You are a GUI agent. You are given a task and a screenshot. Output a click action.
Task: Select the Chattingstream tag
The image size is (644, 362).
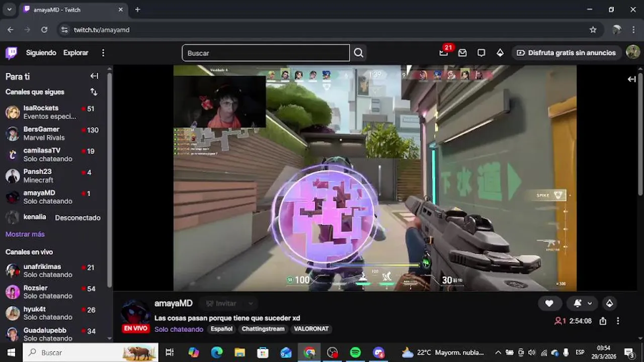pyautogui.click(x=263, y=329)
